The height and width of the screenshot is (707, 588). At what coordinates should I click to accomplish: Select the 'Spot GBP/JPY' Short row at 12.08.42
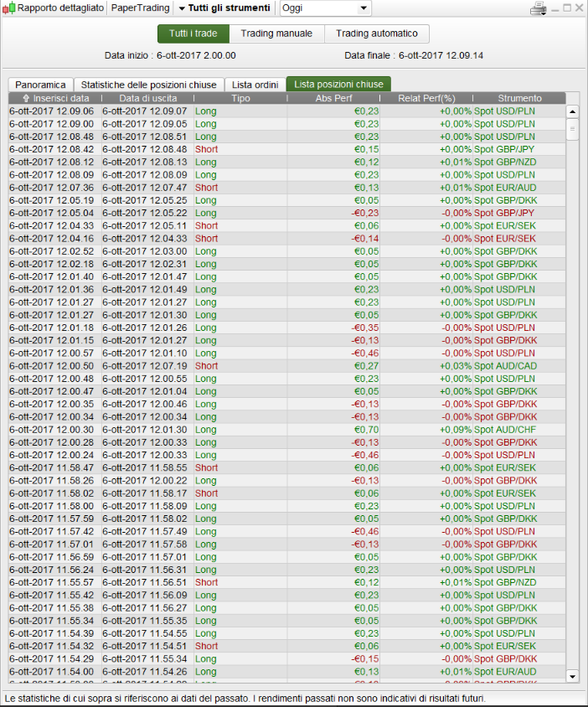(x=286, y=150)
